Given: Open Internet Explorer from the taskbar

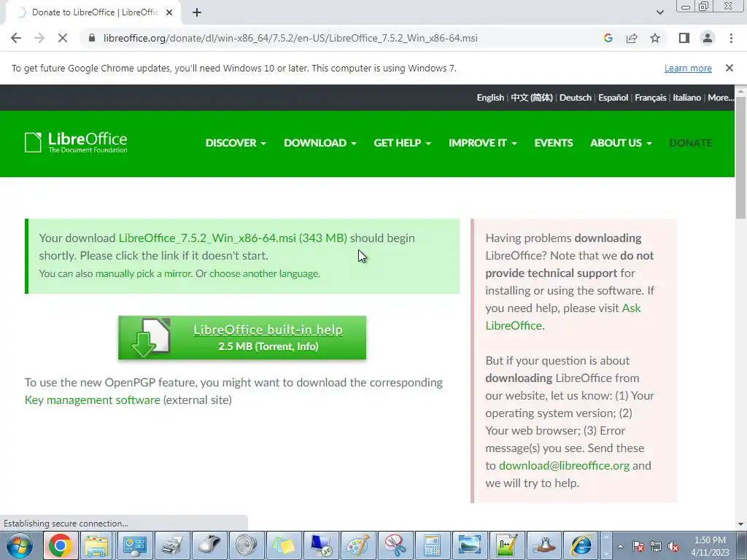Looking at the screenshot, I should pyautogui.click(x=581, y=545).
